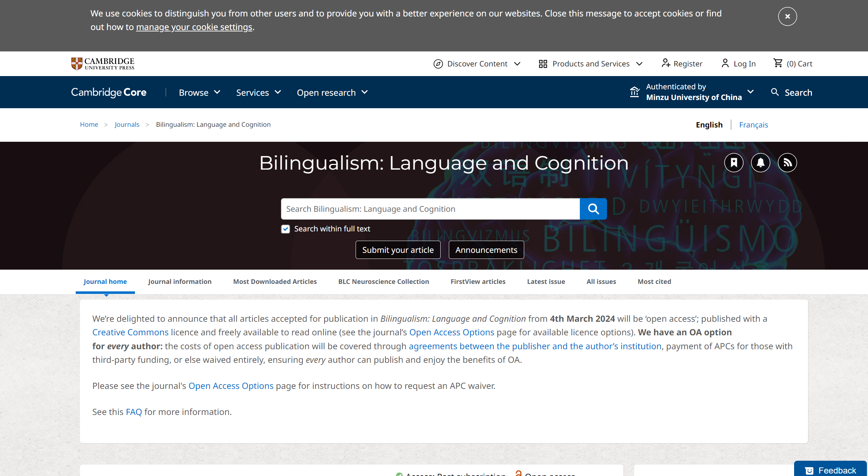Screen dimensions: 868x476
Task: Open FirstView articles tab
Action: pos(478,281)
